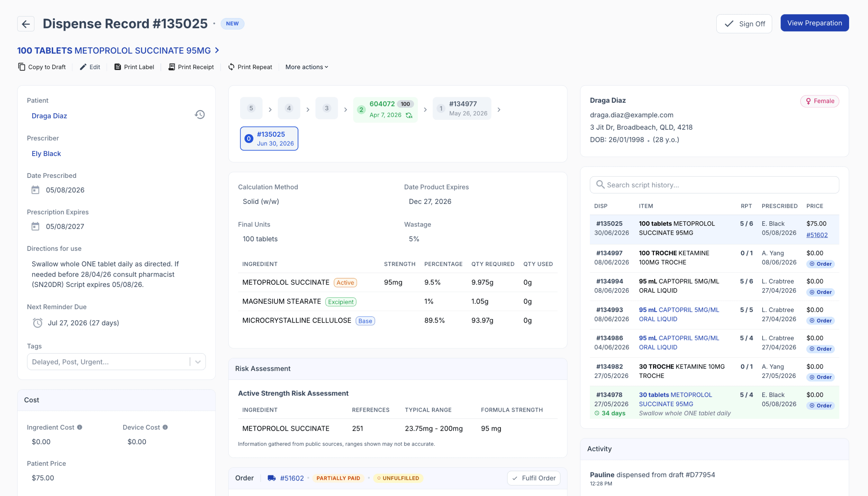This screenshot has height=496, width=868.
Task: Select repeat step 5
Action: (x=251, y=108)
